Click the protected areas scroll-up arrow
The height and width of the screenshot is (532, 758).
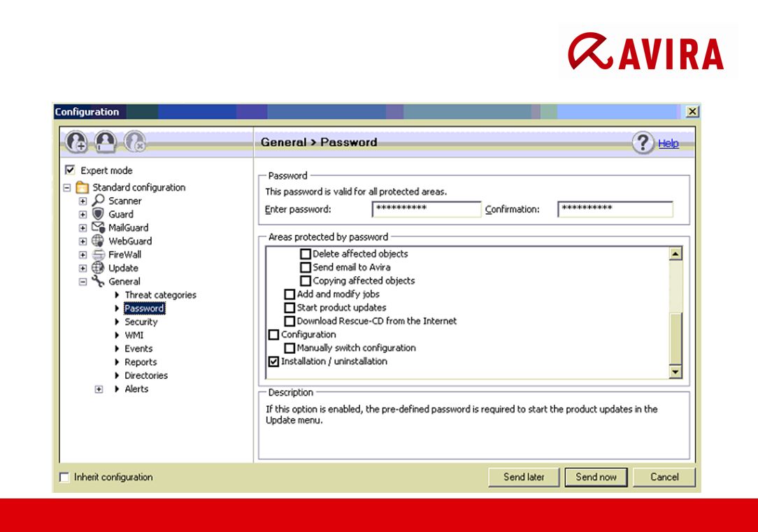pos(675,254)
